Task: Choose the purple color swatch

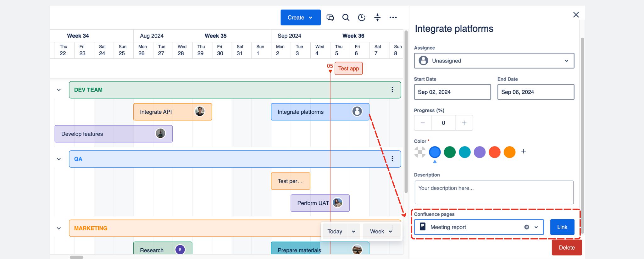Action: click(479, 152)
